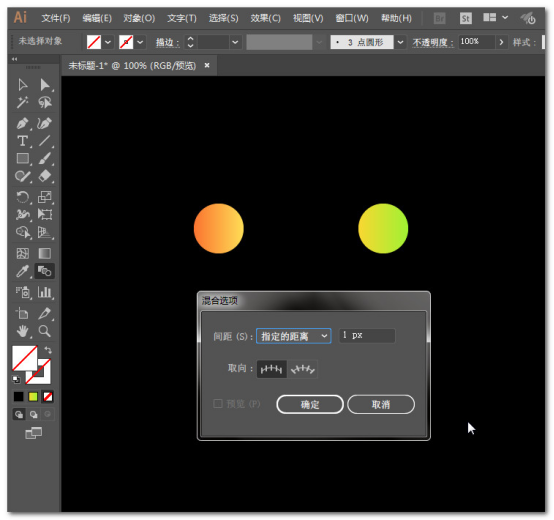
Task: Select the Hand tool
Action: click(x=23, y=331)
